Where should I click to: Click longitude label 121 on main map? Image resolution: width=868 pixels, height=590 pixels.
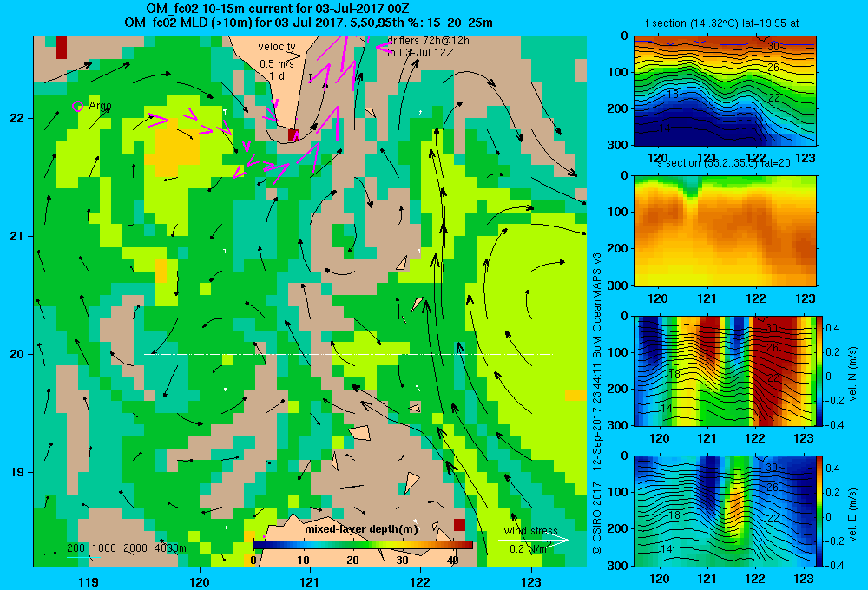click(x=310, y=581)
